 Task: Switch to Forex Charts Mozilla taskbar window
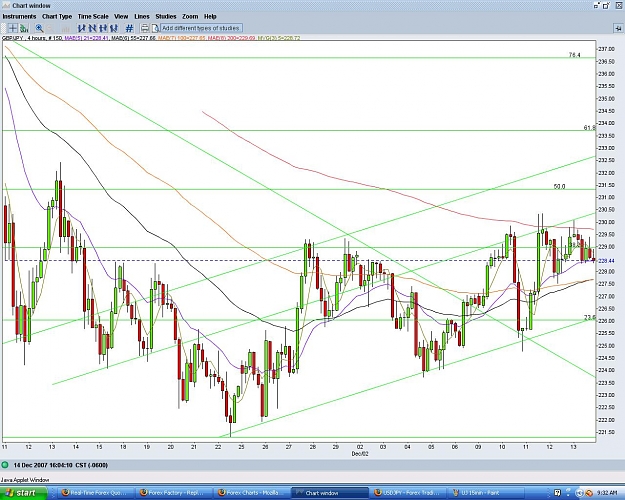coord(251,493)
